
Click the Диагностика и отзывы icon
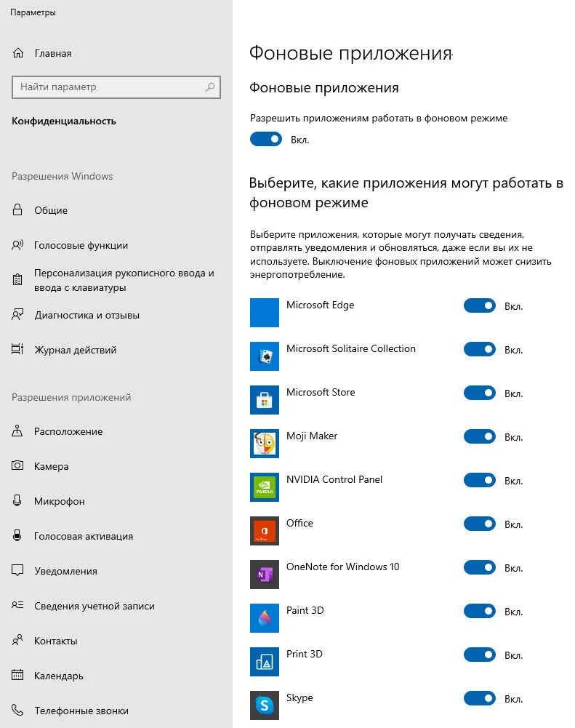point(17,315)
